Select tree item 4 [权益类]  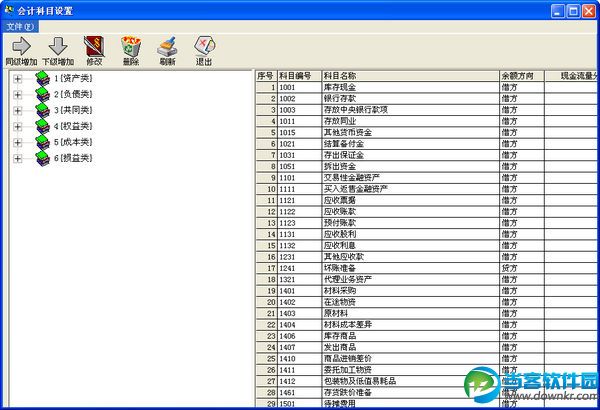(73, 126)
